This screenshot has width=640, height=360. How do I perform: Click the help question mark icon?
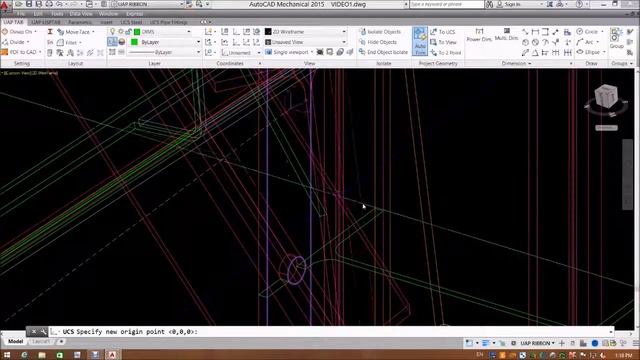pos(579,4)
